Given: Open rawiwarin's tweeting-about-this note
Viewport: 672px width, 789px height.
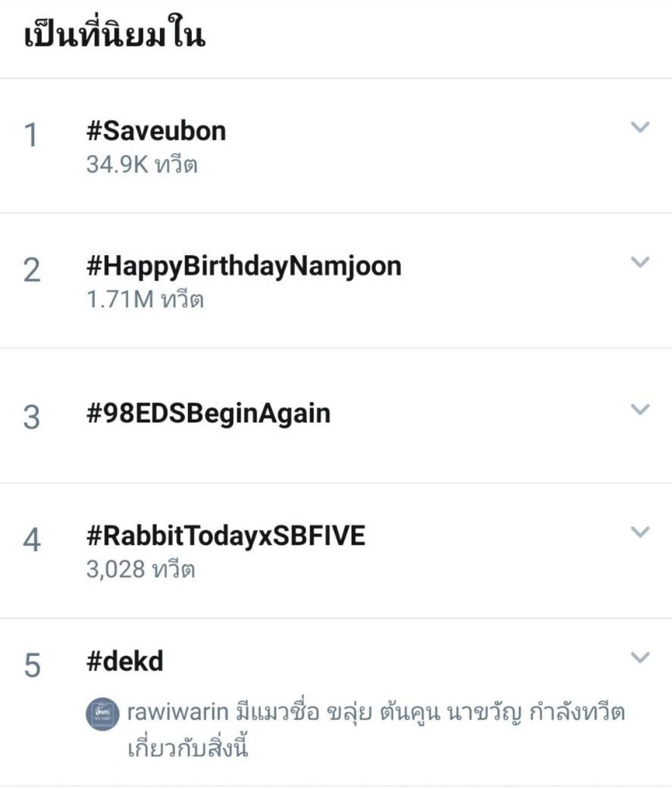Looking at the screenshot, I should (375, 729).
